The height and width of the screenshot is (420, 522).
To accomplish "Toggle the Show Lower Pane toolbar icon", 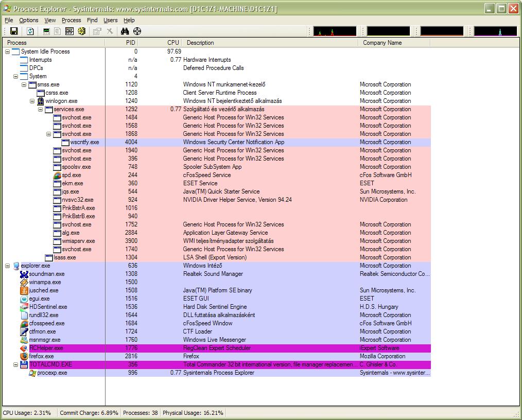I will 69,31.
